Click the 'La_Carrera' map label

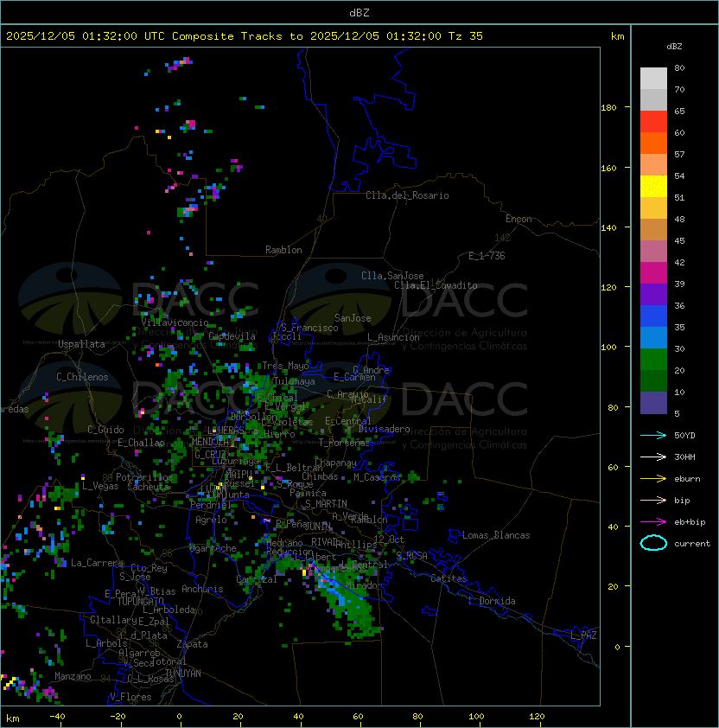point(97,563)
